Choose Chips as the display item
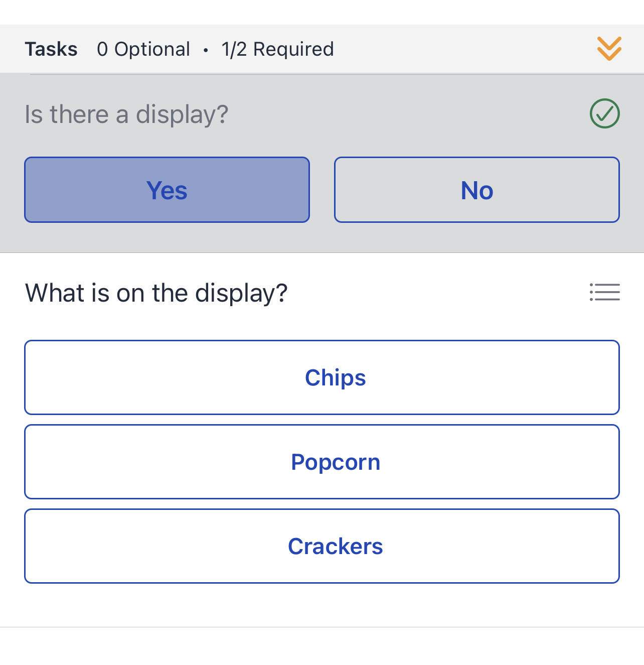 [x=322, y=377]
